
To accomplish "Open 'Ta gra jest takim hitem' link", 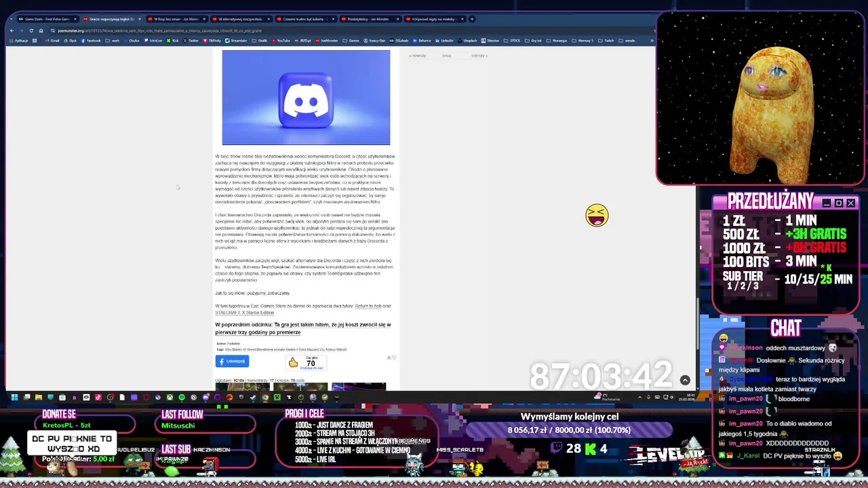I will coord(303,328).
